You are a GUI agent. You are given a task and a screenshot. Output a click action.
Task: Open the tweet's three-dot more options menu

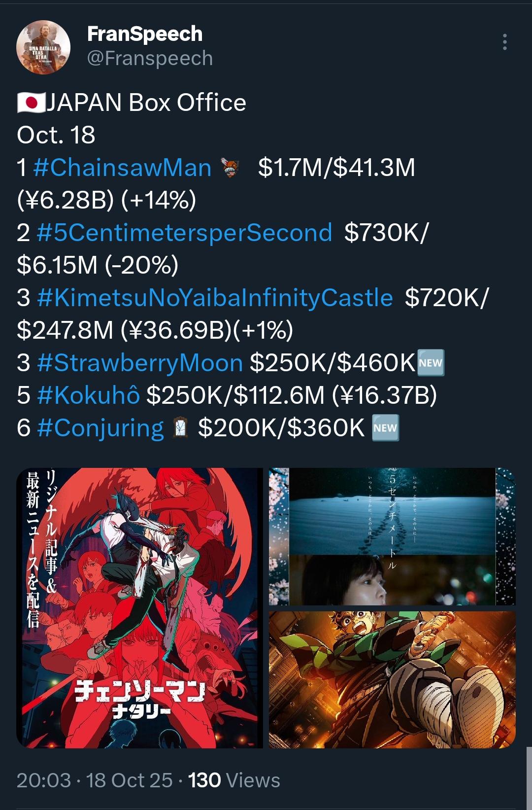pyautogui.click(x=504, y=42)
